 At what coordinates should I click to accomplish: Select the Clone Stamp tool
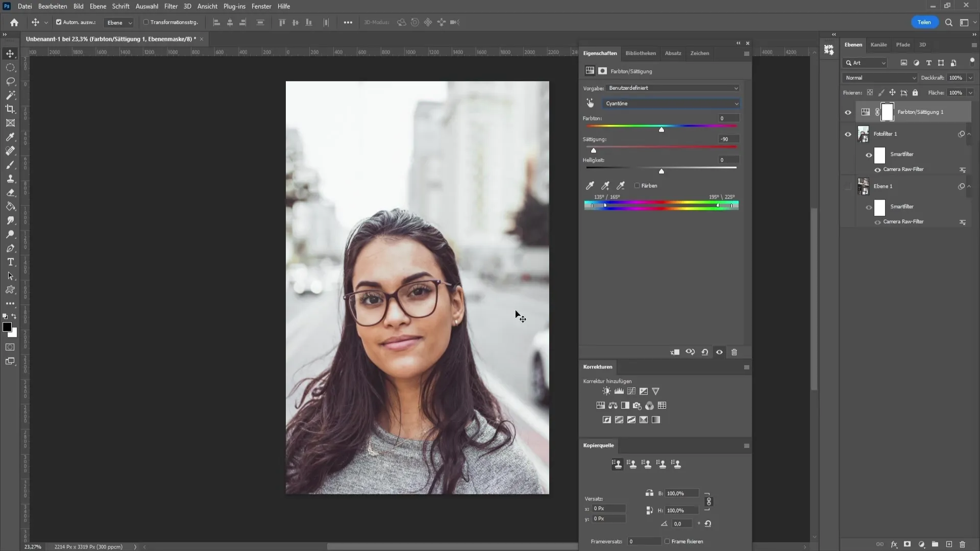tap(10, 178)
